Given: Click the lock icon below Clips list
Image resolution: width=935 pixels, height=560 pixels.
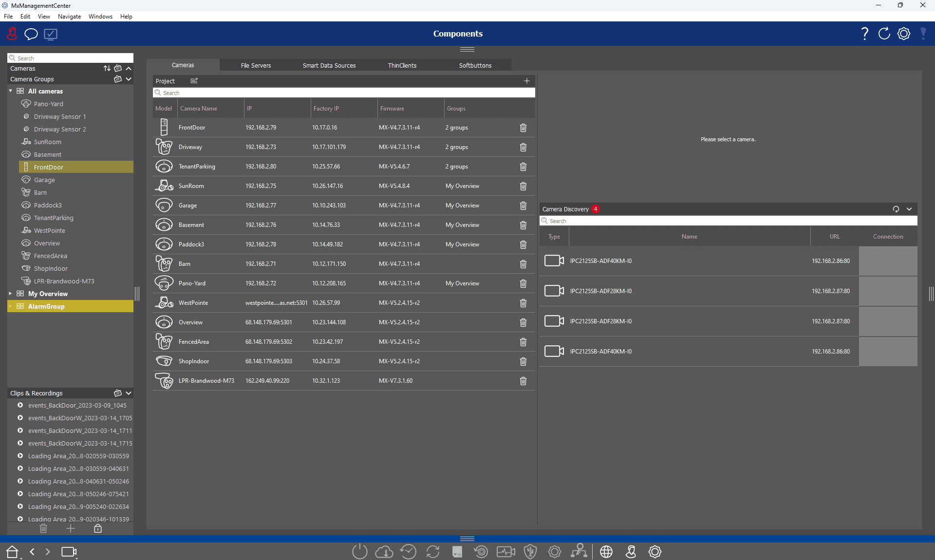Looking at the screenshot, I should (x=98, y=528).
